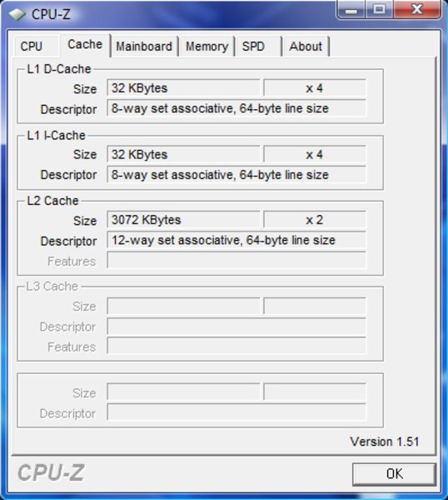Click the CPU-Z window title text
Viewport: 448px width, 500px height.
51,14
